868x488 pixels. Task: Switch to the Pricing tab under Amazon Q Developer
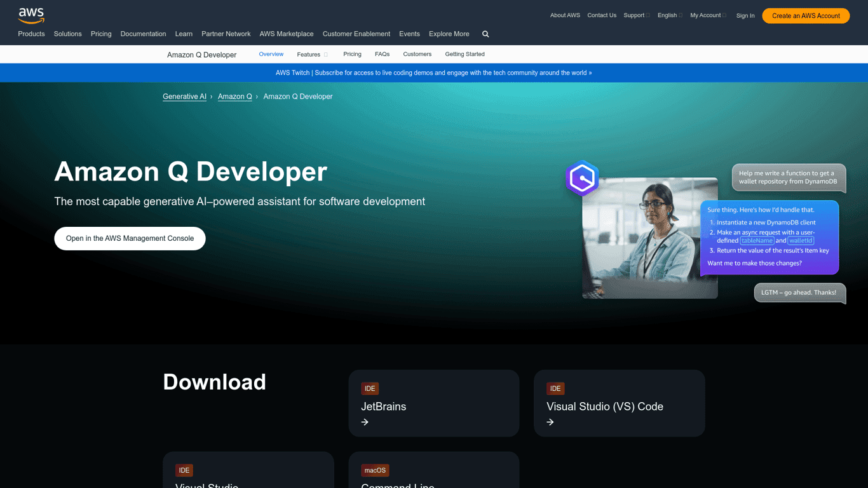[x=352, y=55]
